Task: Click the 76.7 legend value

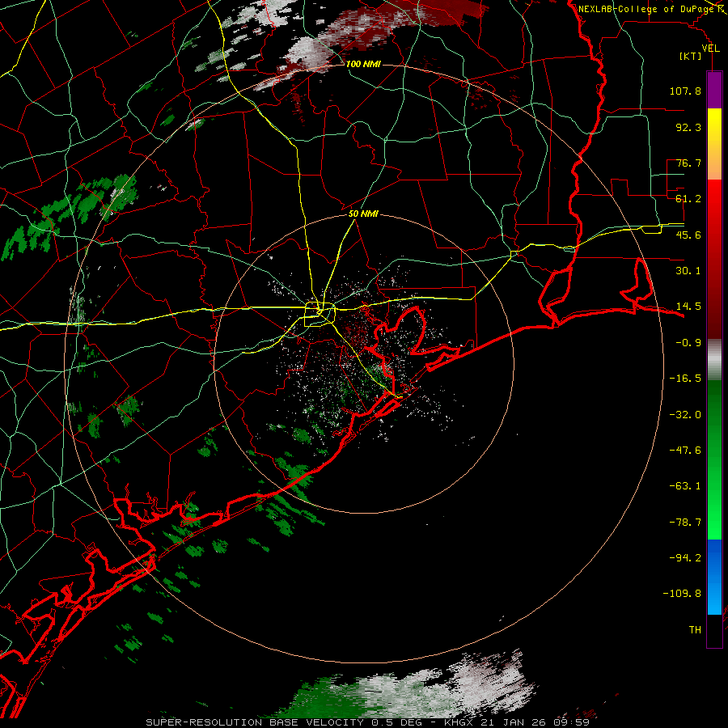Action: pyautogui.click(x=688, y=163)
